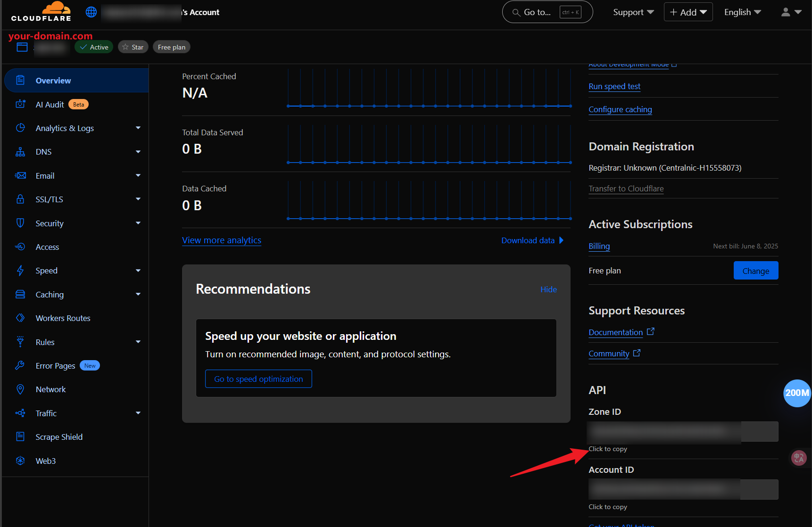Click the Analytics & Logs chart icon
Screen dimensions: 812x527
[20, 128]
